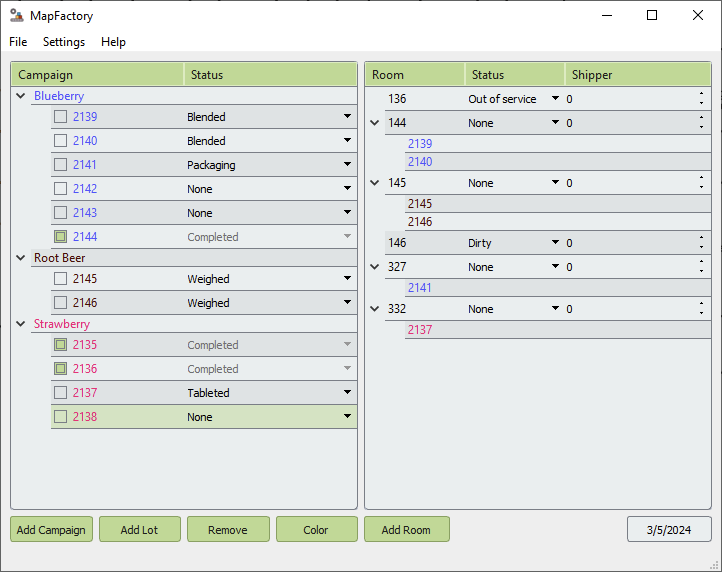The height and width of the screenshot is (572, 722).
Task: Tick the checkbox for lot 2141
Action: point(60,164)
